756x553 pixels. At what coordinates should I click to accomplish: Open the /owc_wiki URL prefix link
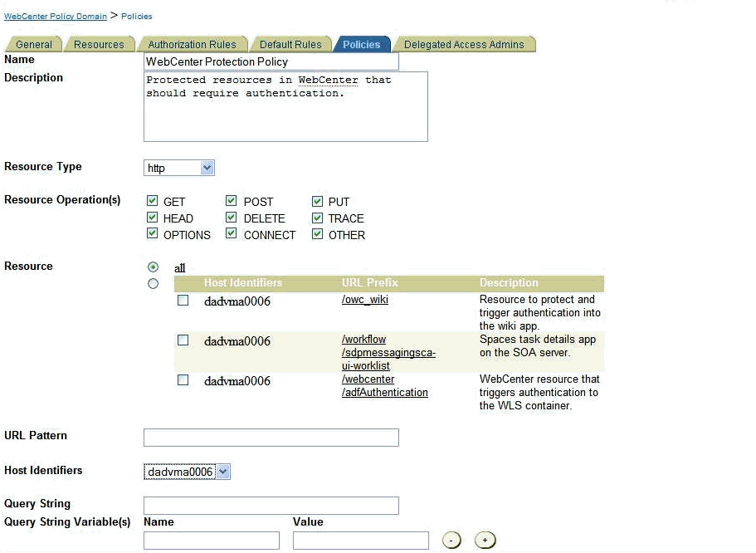365,299
